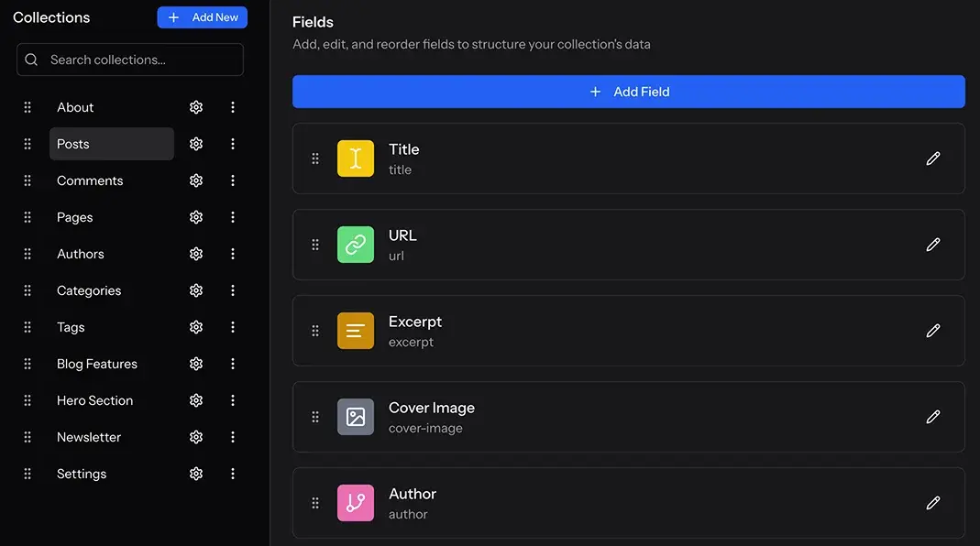
Task: Grab the drag handle of Title field
Action: pos(315,158)
